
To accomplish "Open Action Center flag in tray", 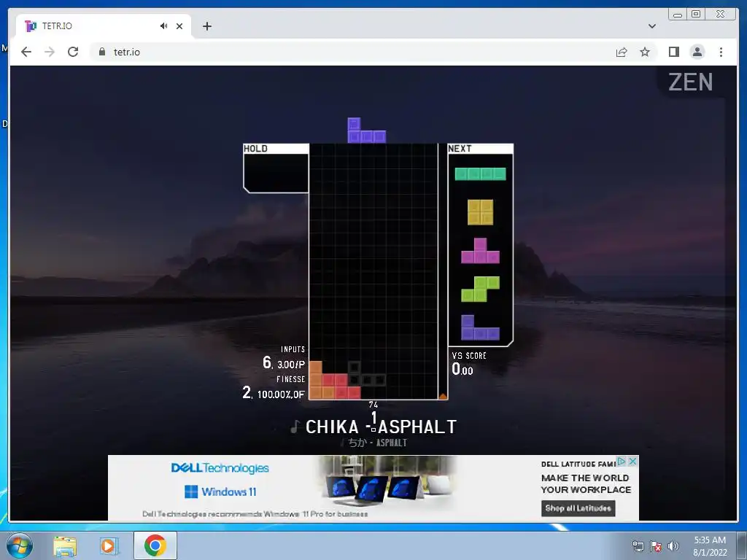I will pyautogui.click(x=656, y=545).
